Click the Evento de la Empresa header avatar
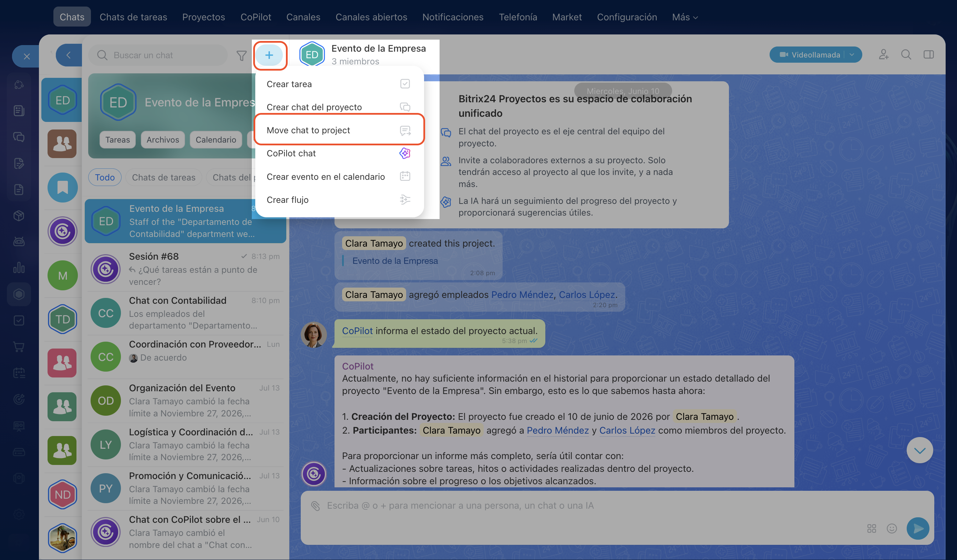This screenshot has width=957, height=560. click(x=312, y=54)
